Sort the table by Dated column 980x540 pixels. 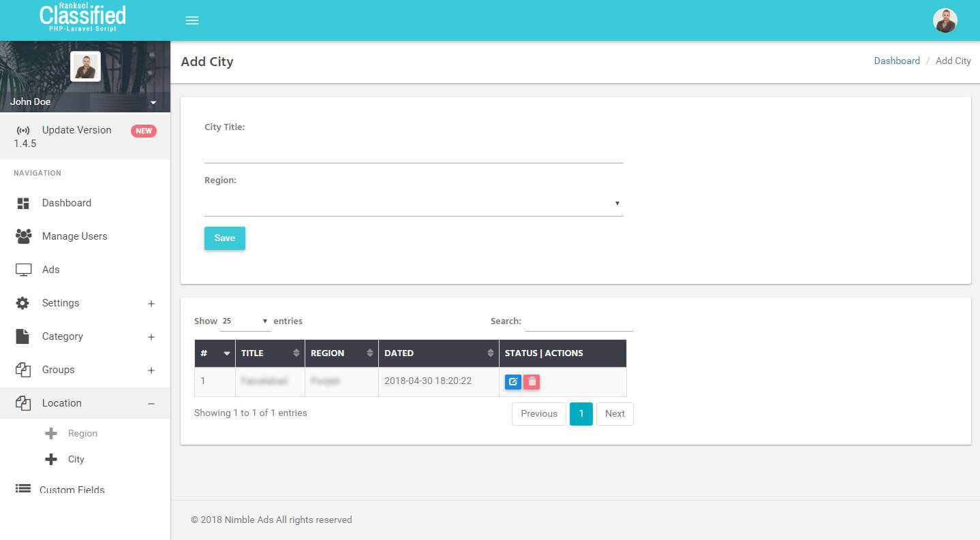pos(439,353)
